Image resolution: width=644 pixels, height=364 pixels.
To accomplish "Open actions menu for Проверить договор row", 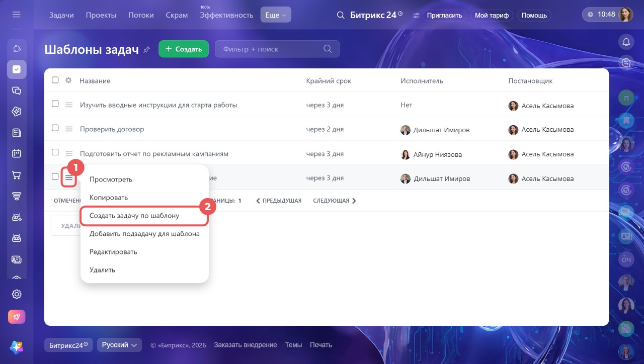I will point(69,129).
